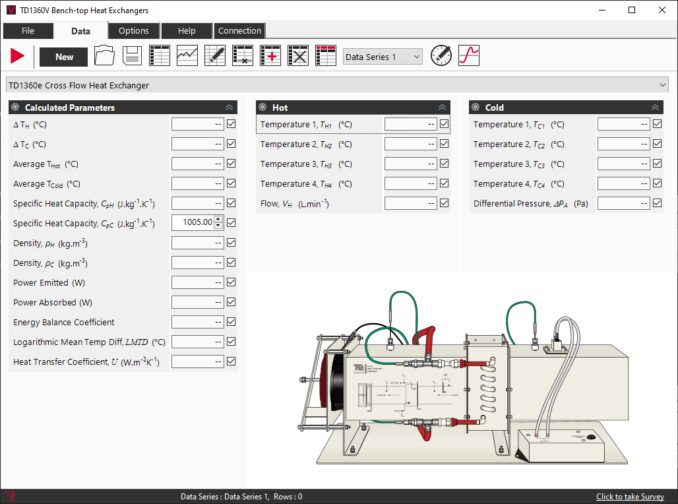Open the Click to take Survey link
This screenshot has width=678, height=504.
pos(630,497)
